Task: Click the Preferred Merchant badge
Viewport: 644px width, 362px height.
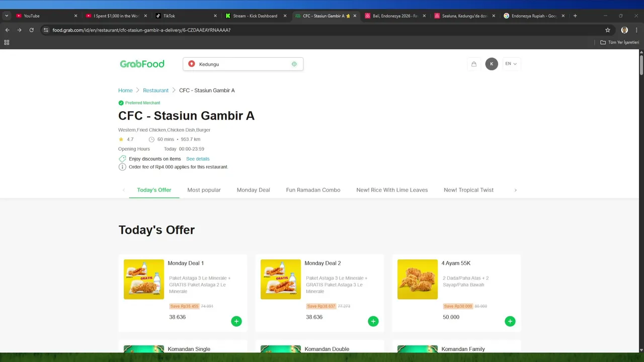Action: (139, 103)
